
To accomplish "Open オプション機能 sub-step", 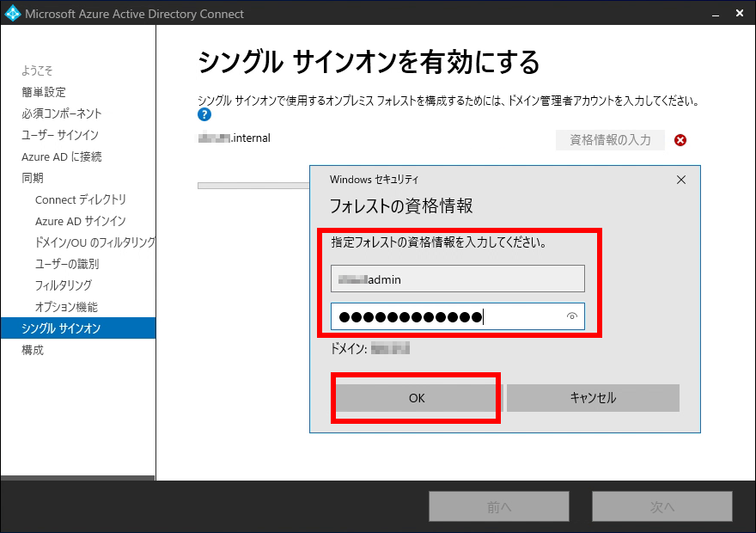I will click(x=66, y=307).
